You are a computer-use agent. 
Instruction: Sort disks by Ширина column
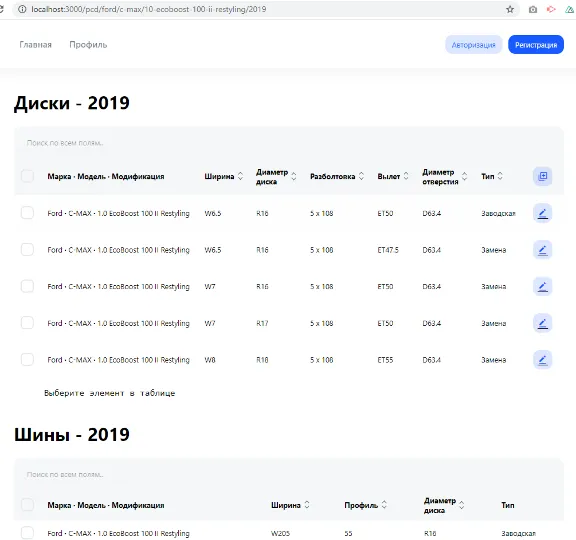pos(240,176)
